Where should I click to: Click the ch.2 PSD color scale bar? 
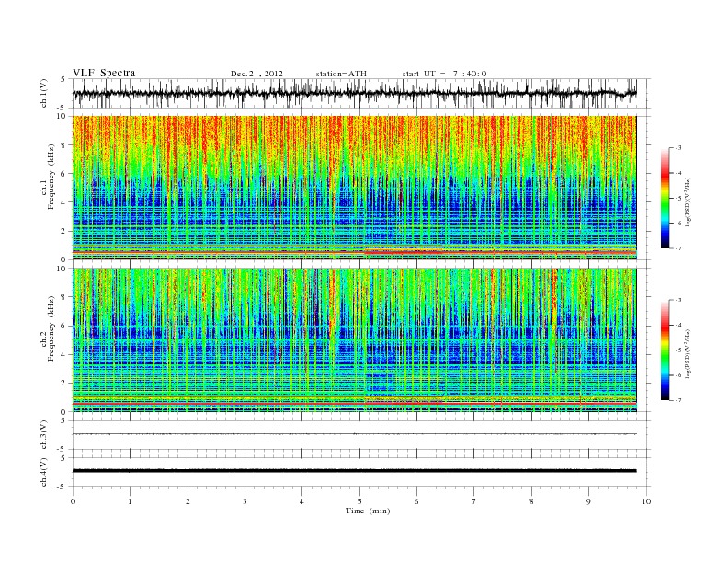(665, 350)
